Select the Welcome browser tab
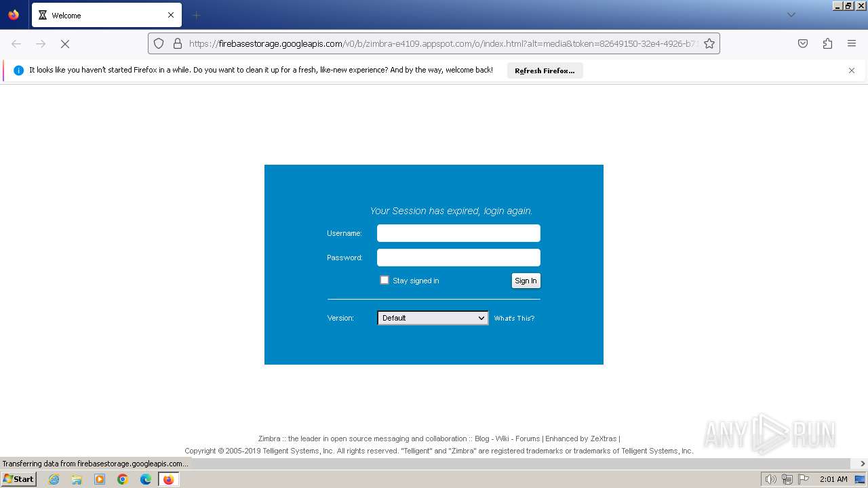Image resolution: width=868 pixels, height=488 pixels. pos(106,15)
